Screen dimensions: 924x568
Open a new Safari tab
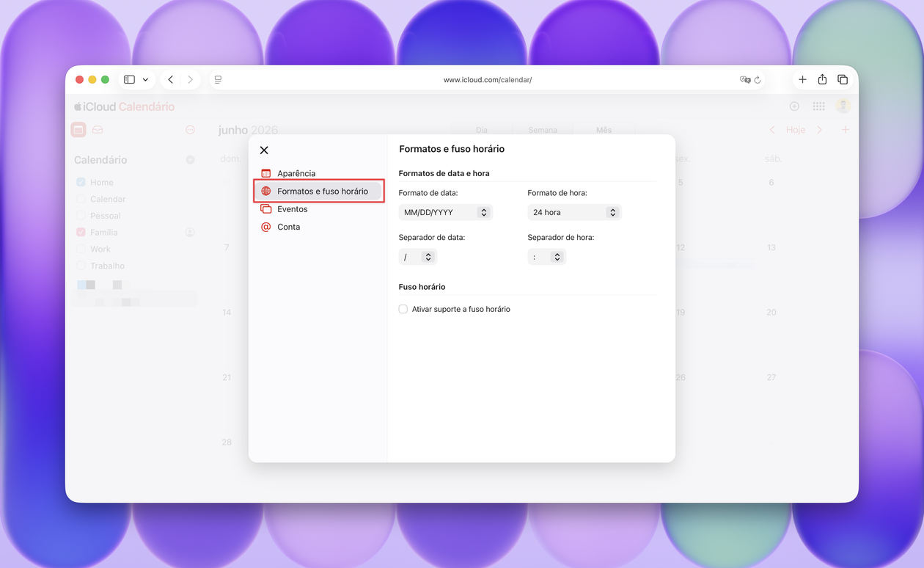point(802,79)
